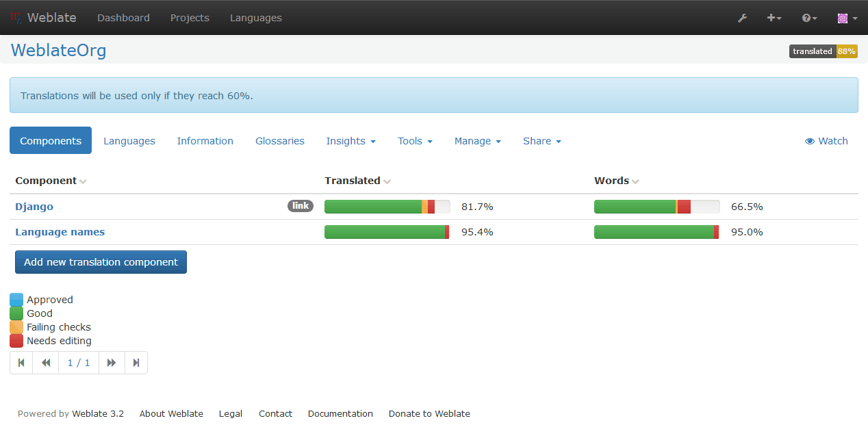
Task: Go to previous page pagination icon
Action: point(46,363)
